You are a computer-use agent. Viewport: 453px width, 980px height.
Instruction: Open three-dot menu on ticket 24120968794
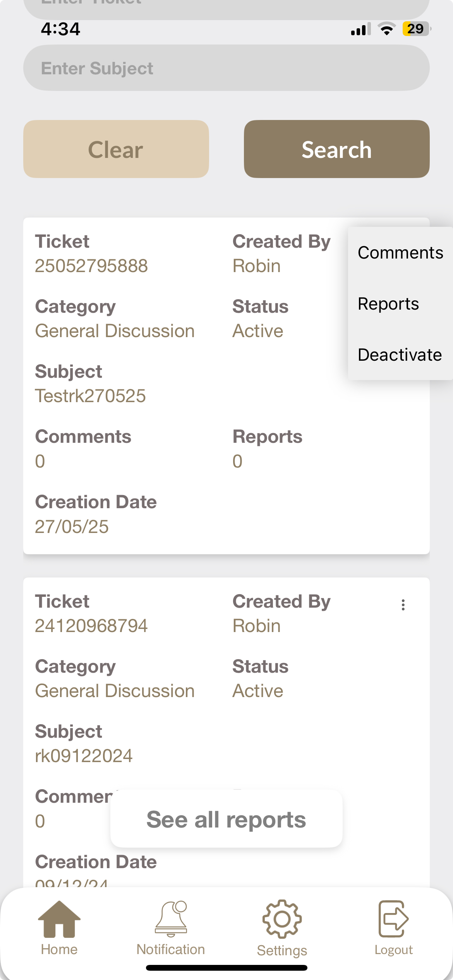[x=403, y=605]
